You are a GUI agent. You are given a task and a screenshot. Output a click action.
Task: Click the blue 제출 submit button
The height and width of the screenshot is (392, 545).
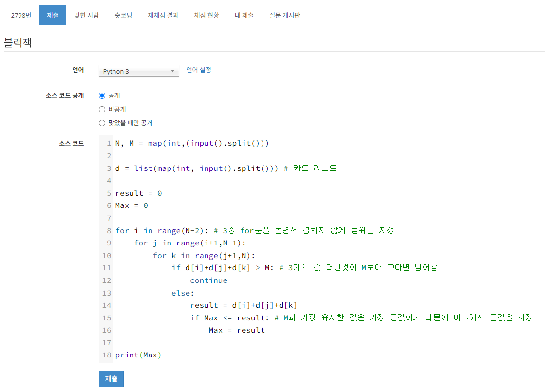coord(111,379)
